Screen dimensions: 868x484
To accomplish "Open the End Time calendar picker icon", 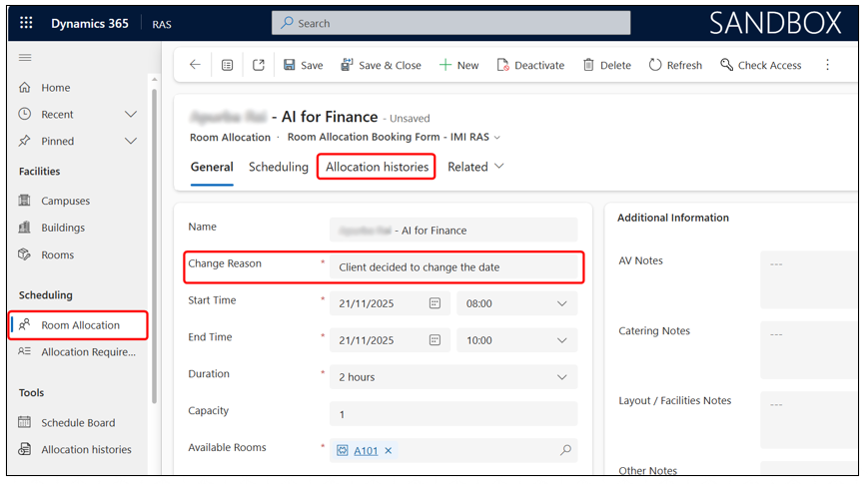I will (434, 340).
